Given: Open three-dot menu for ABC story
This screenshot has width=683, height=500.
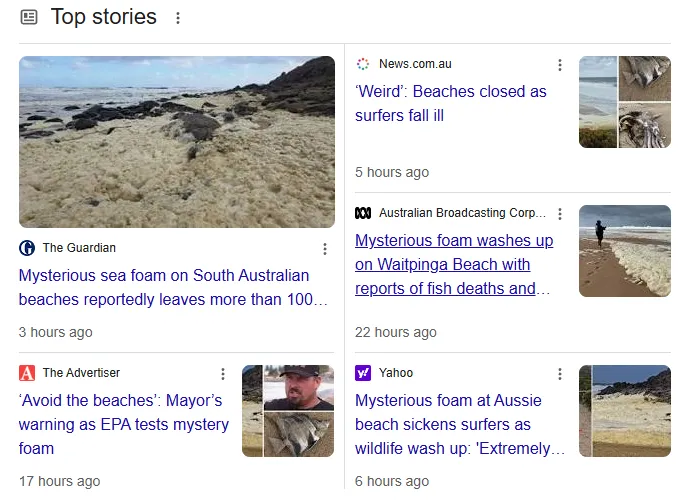Looking at the screenshot, I should (560, 214).
